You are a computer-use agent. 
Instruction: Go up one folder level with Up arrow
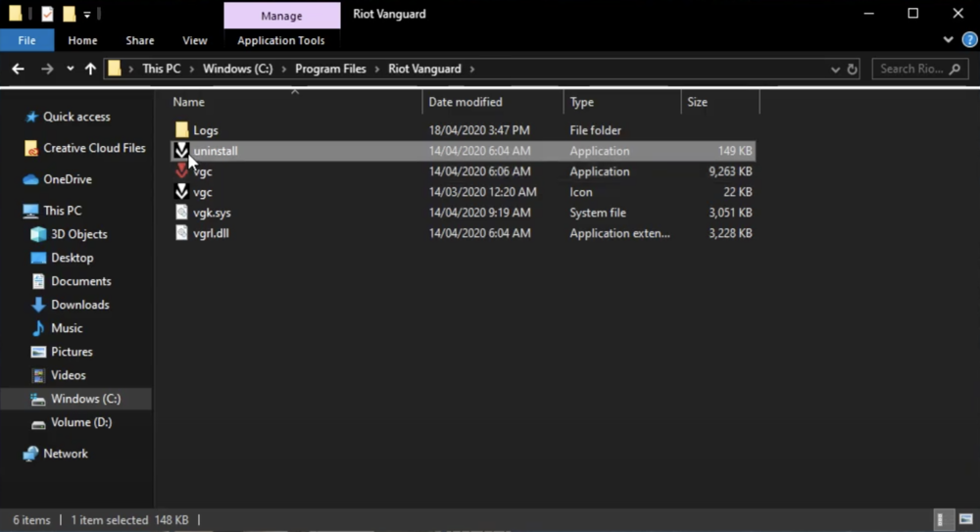91,69
